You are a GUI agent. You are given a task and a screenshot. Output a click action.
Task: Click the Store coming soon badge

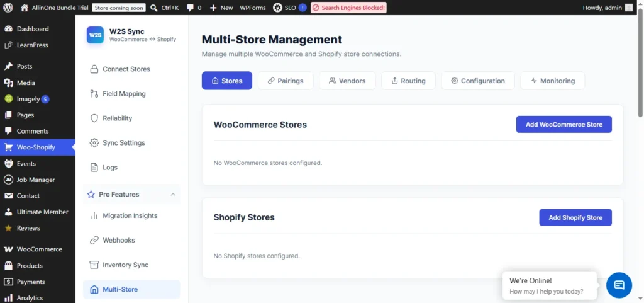[x=119, y=8]
